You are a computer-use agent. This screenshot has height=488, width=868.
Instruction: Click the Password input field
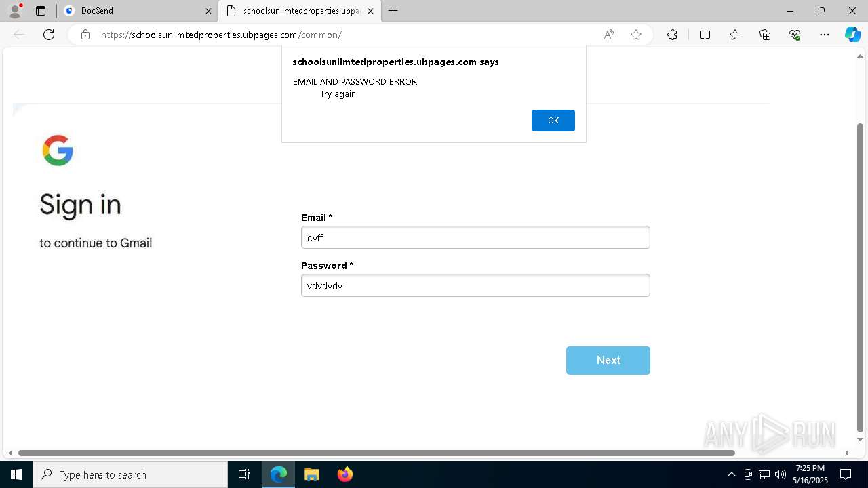pos(475,285)
